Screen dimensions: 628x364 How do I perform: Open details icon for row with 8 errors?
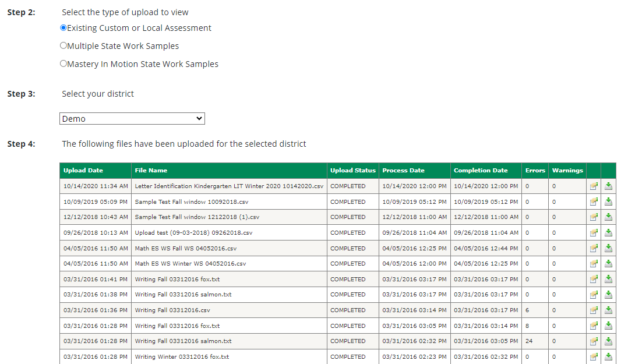tap(594, 326)
